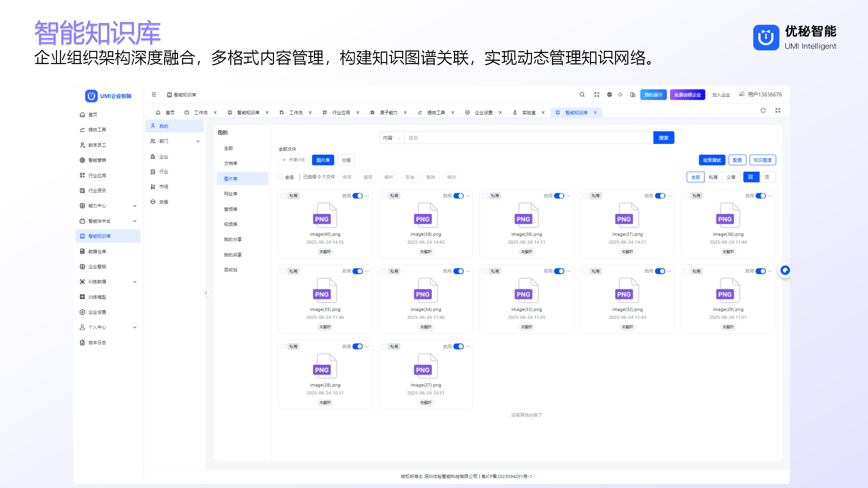
Task: Switch to the 企业设置 tab
Action: pyautogui.click(x=483, y=113)
